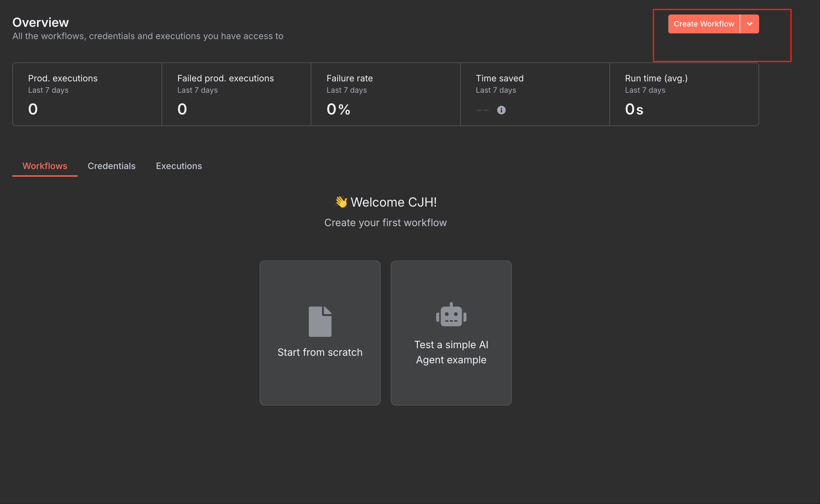Viewport: 820px width, 504px height.
Task: Select the Time saved stat card
Action: pyautogui.click(x=535, y=94)
